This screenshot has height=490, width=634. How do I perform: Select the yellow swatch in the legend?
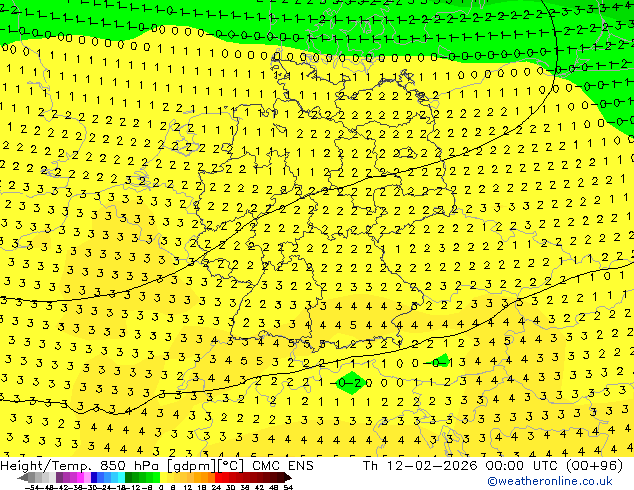[163, 477]
